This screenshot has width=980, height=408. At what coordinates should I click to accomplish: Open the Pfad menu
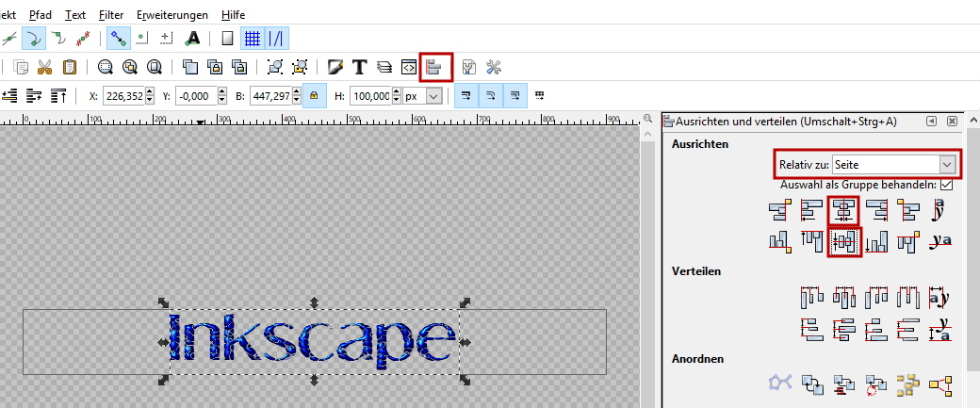pyautogui.click(x=40, y=14)
